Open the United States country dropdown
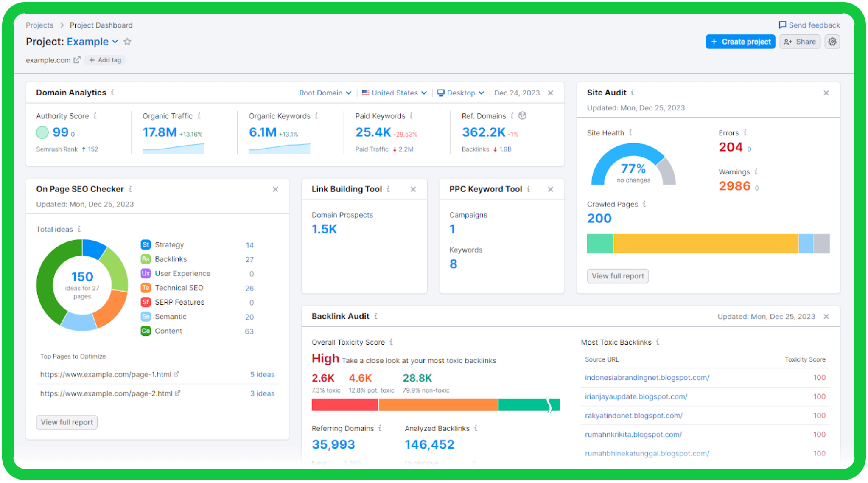Viewport: 868px width, 483px height. coord(394,93)
